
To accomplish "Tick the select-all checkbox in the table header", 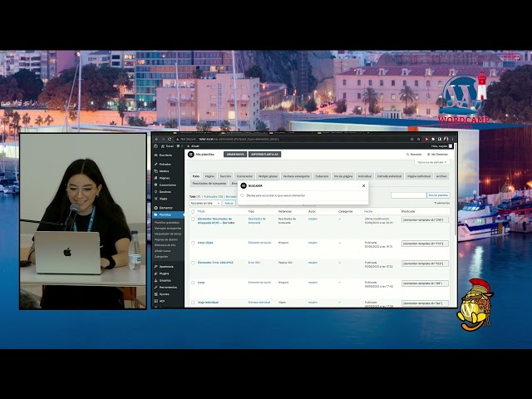I will click(193, 211).
